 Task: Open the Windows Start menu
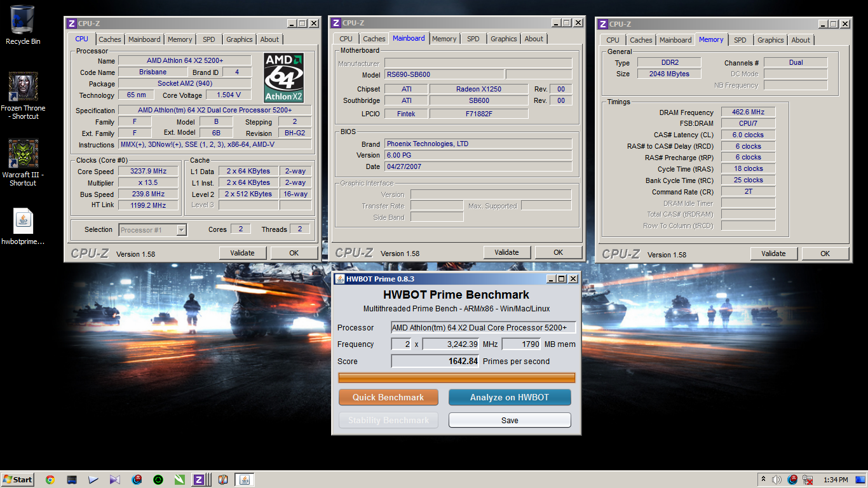pos(18,480)
